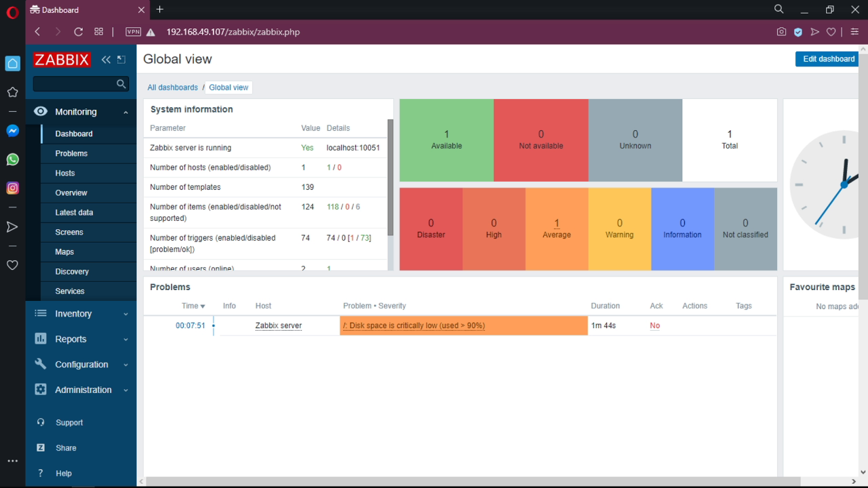The image size is (868, 488).
Task: Open Opera personal news flow icon
Action: point(12,226)
